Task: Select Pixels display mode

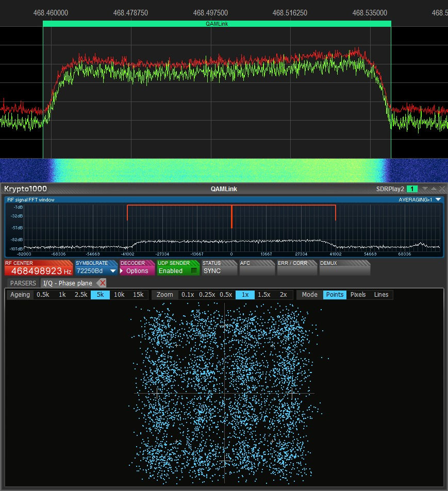Action: [x=358, y=295]
